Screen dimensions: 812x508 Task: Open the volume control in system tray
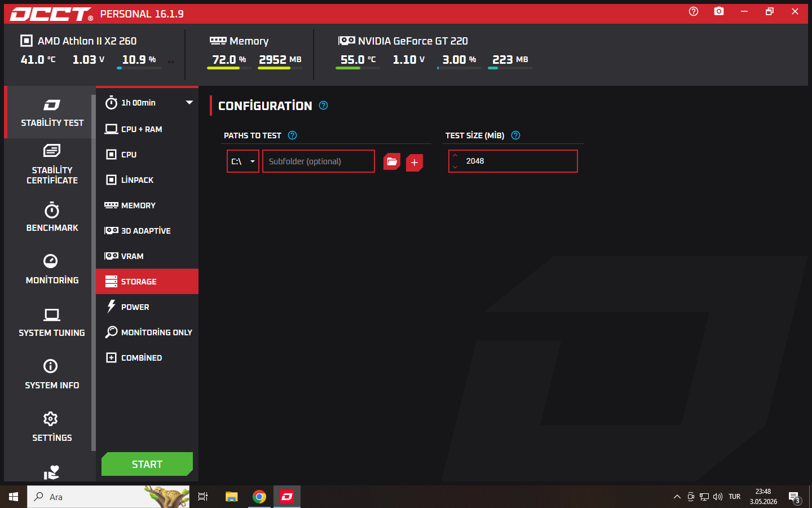[x=718, y=497]
